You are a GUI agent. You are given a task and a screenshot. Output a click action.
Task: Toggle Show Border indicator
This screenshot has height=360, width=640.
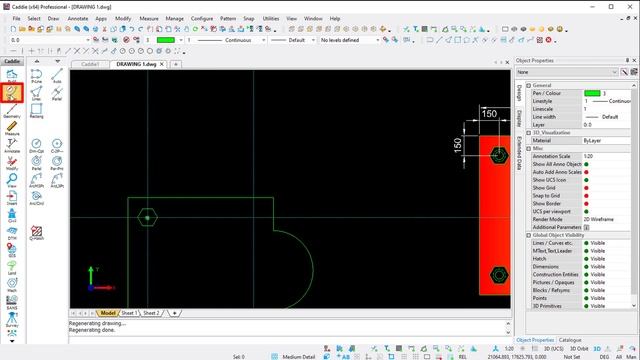click(x=586, y=204)
